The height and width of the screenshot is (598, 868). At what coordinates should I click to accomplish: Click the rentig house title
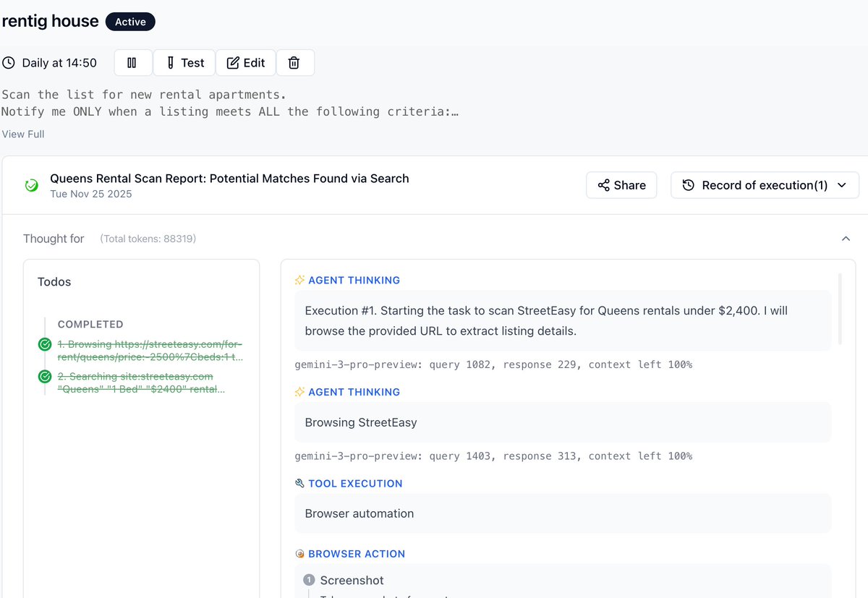coord(50,21)
